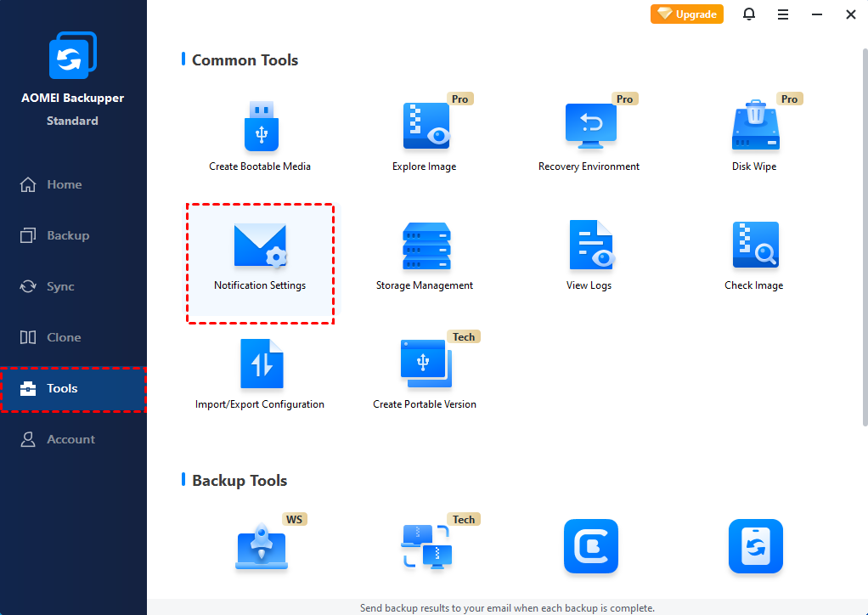Click the Check Image label
Screen dimensions: 868x615
(x=753, y=285)
